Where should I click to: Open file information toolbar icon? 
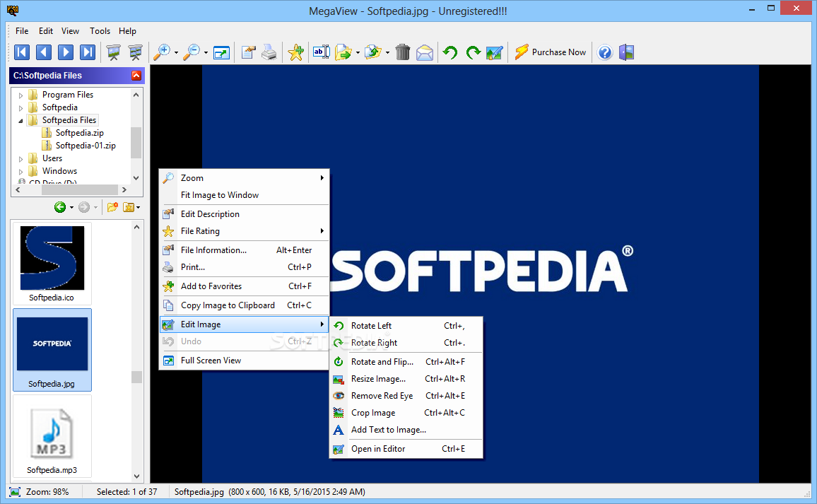[x=249, y=52]
